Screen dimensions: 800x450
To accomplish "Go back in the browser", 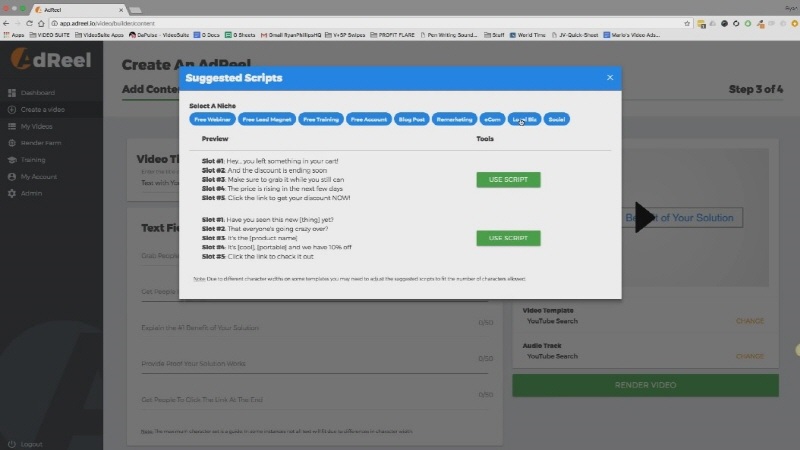I will pyautogui.click(x=6, y=23).
